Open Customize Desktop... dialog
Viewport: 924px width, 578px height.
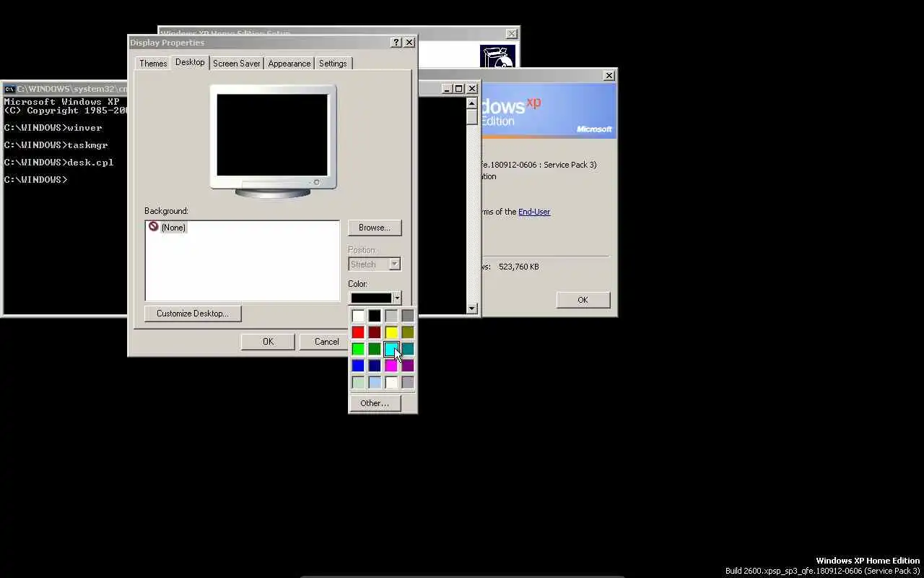pos(193,314)
